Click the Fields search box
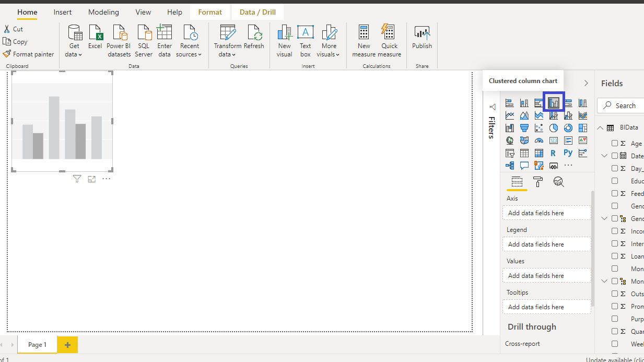The width and height of the screenshot is (644, 362). tap(624, 106)
